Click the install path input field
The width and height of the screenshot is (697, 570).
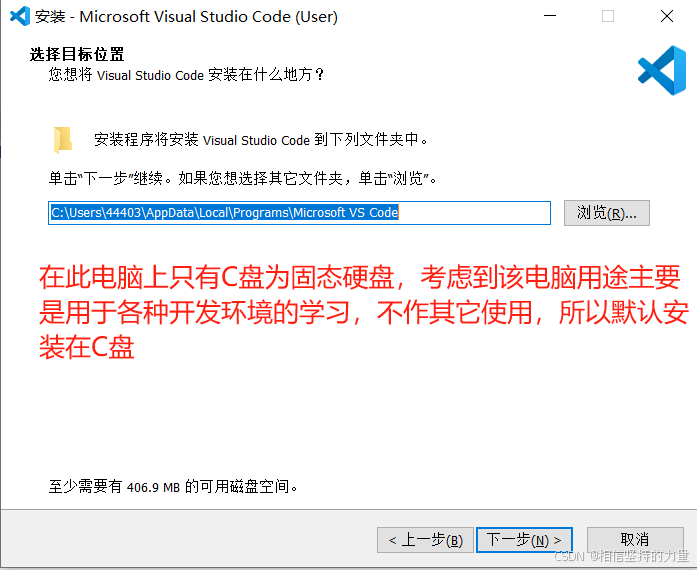[x=299, y=213]
